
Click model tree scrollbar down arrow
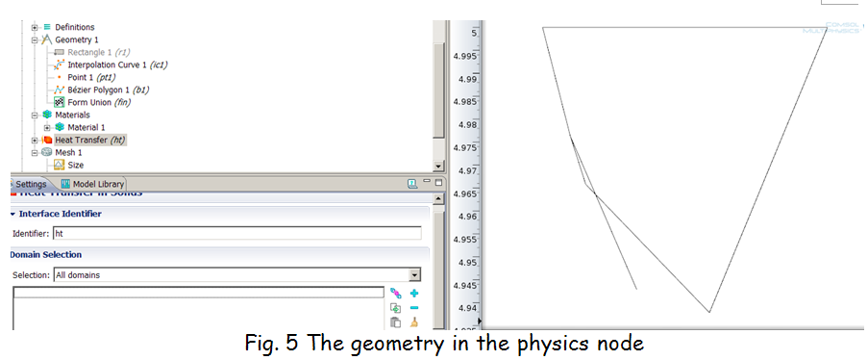(x=438, y=166)
